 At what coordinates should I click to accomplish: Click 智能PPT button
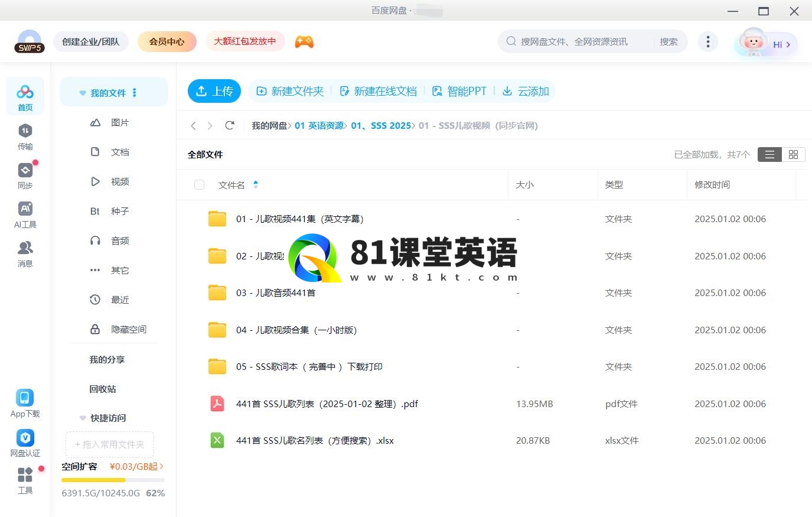click(459, 91)
